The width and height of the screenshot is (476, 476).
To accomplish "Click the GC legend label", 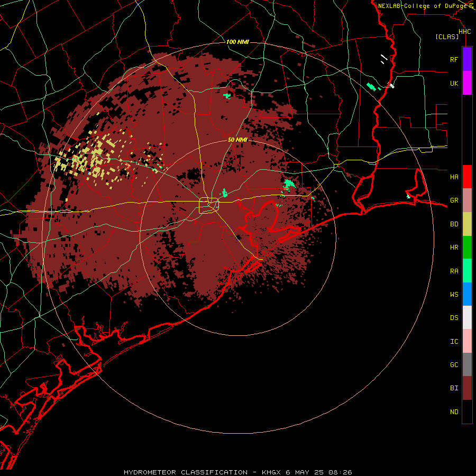I will coord(454,365).
